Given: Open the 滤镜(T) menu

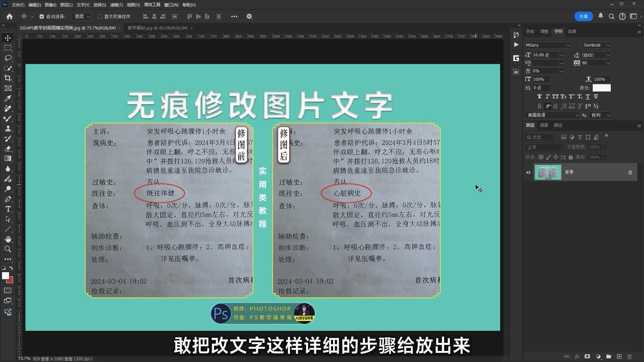Looking at the screenshot, I should pos(116,5).
